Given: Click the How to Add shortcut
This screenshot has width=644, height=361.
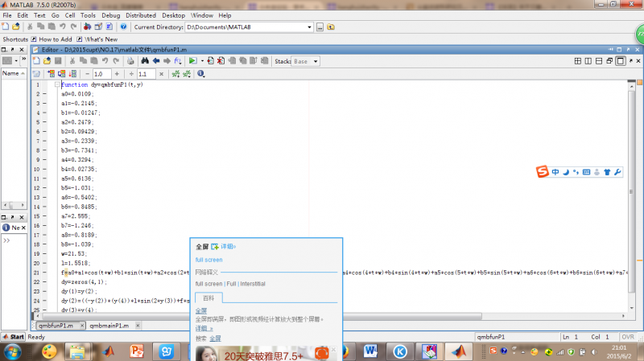Looking at the screenshot, I should [x=52, y=39].
